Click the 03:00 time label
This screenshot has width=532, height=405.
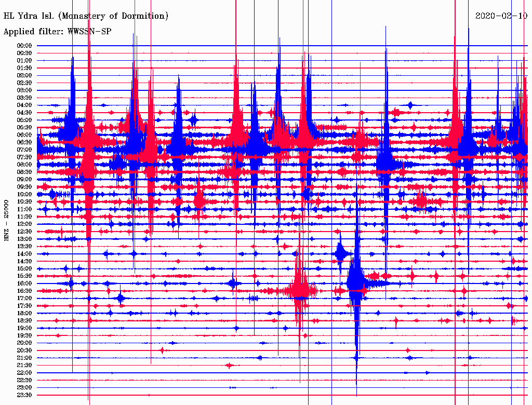24,90
